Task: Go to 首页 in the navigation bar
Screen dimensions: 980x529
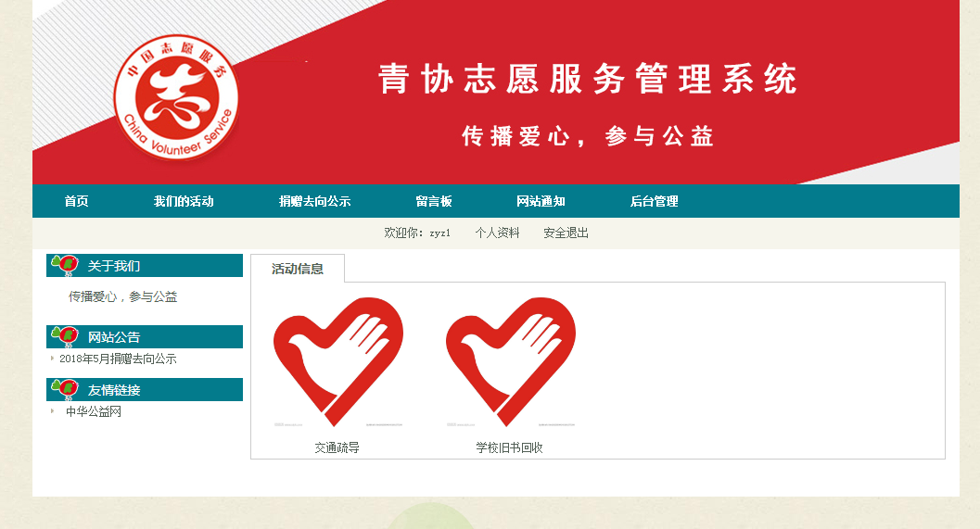Action: pyautogui.click(x=76, y=201)
